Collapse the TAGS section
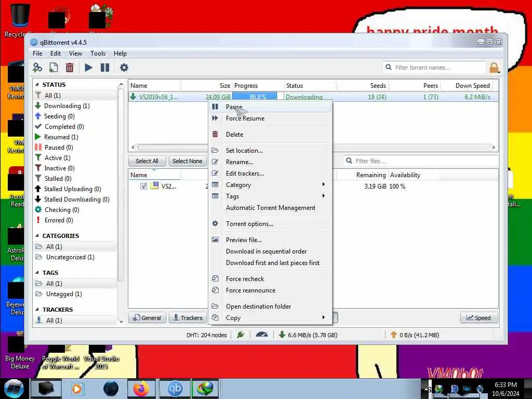 coord(37,272)
